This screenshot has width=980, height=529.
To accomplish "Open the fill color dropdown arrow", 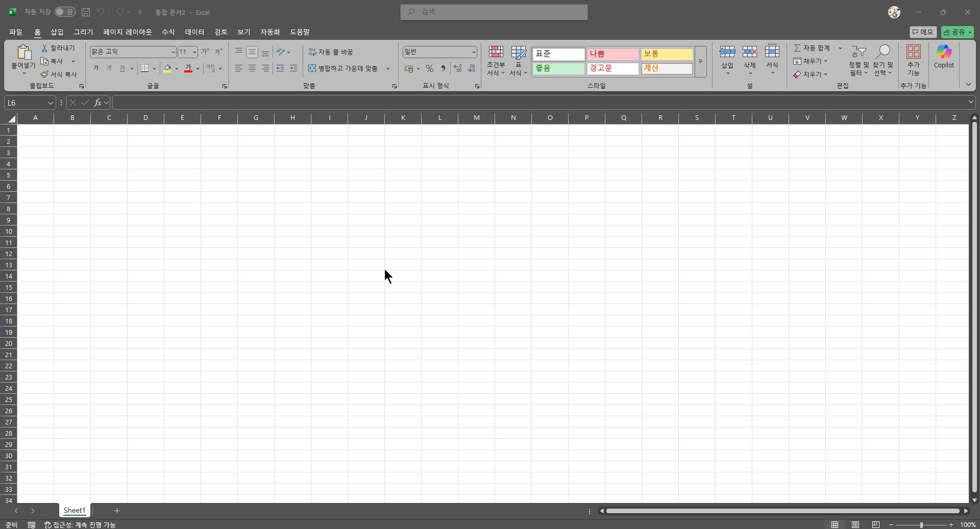I will pos(177,68).
